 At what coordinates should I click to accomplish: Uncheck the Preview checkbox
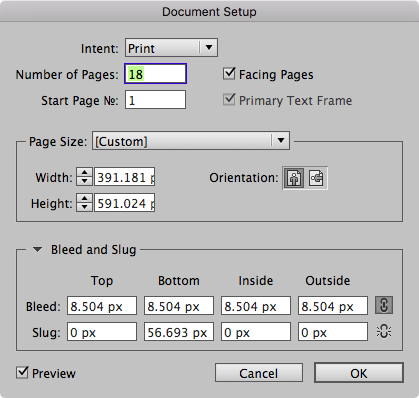click(x=22, y=372)
